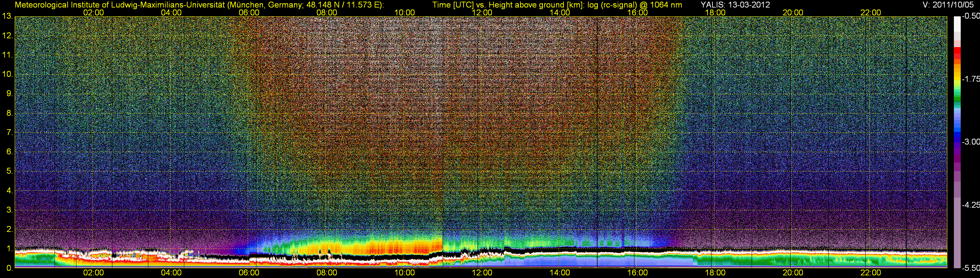Select the 18:00 mark on the top time axis

point(715,12)
